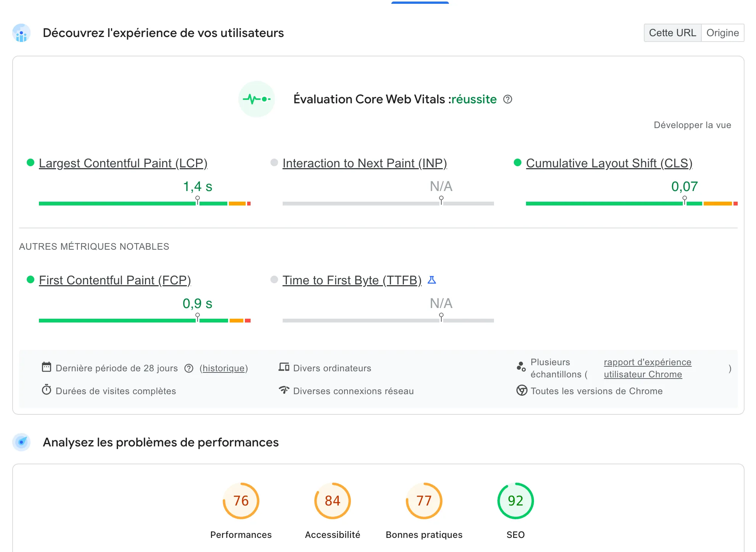Click the lab flask icon next to TTFB
This screenshot has width=756, height=552.
(x=432, y=279)
